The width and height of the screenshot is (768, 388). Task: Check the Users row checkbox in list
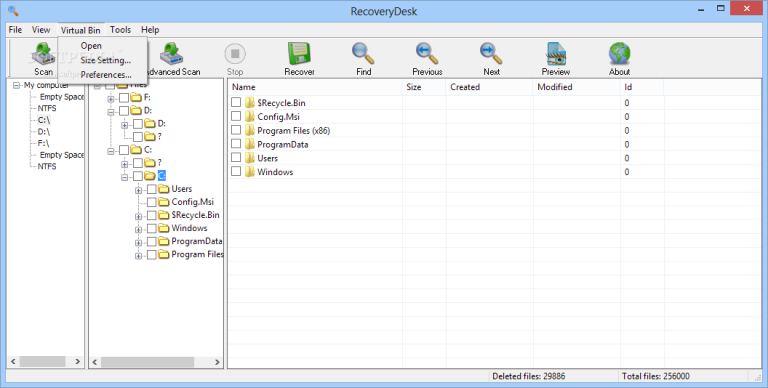(236, 158)
